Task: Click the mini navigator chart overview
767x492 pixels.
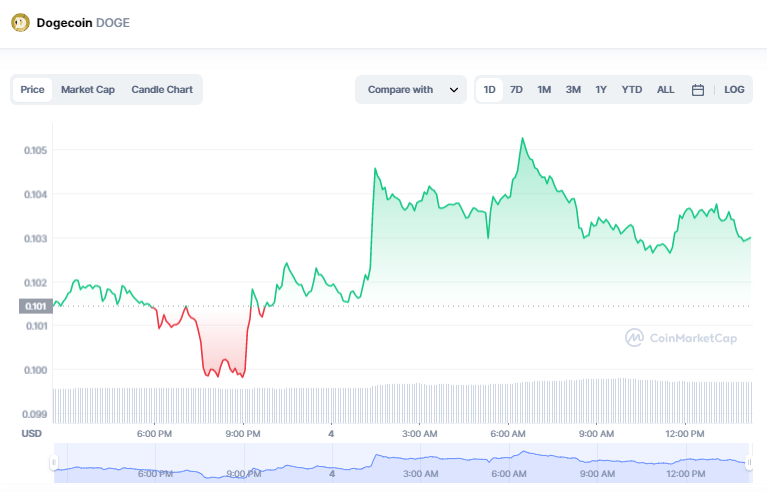Action: click(401, 463)
